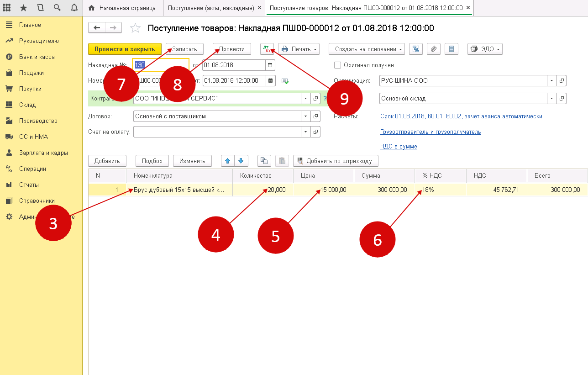The image size is (588, 375).
Task: Open Favorites star in top panel
Action: pyautogui.click(x=24, y=8)
